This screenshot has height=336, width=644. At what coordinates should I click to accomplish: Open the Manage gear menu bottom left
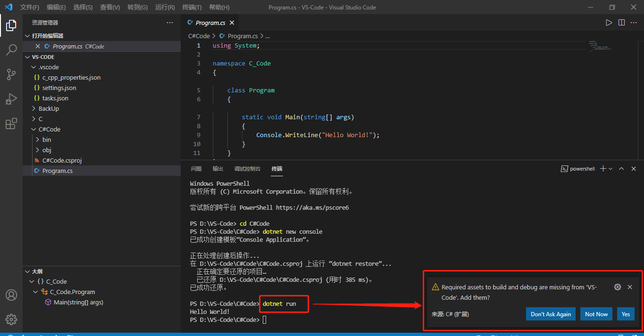pos(11,319)
